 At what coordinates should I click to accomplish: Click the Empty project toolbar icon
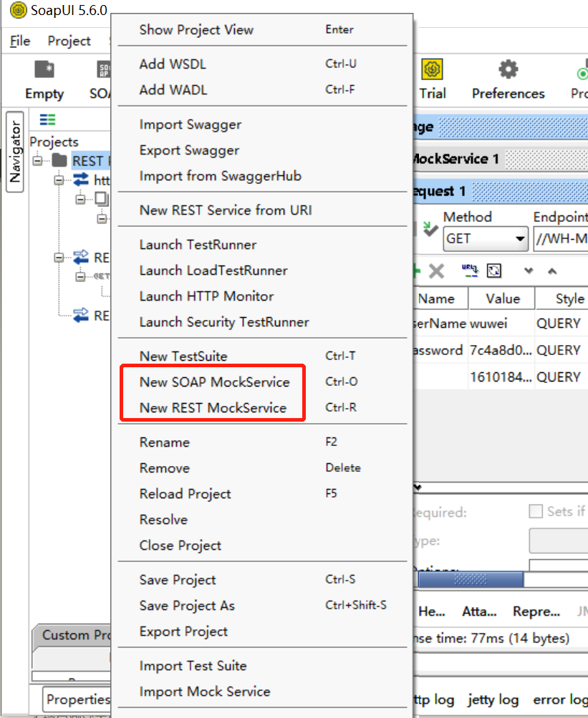click(44, 69)
